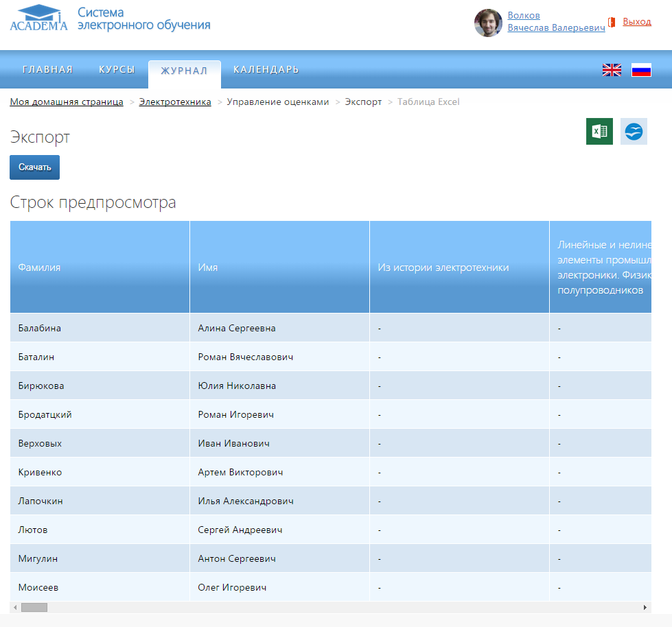This screenshot has width=672, height=627.
Task: Go to the Календарь tab
Action: point(266,70)
